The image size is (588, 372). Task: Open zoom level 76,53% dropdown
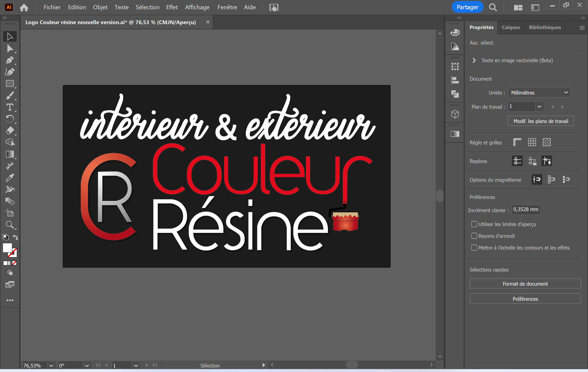coord(51,366)
